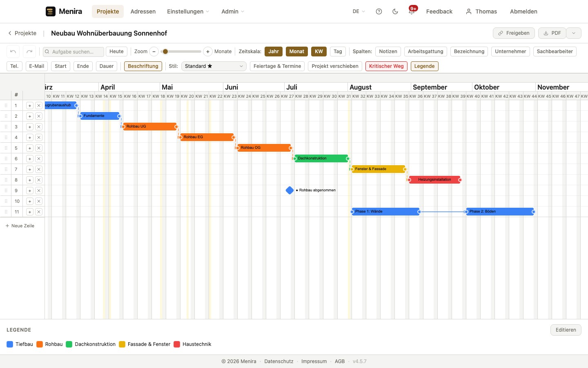Click plus icon in row 7
Screen dimensions: 588x368
[x=30, y=169]
